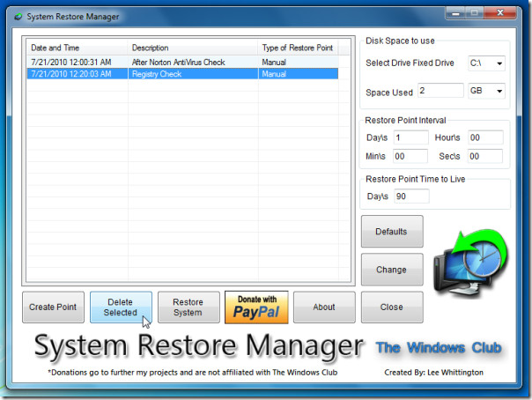Click the Time to Live Day\s field
The height and width of the screenshot is (400, 532).
coord(411,196)
